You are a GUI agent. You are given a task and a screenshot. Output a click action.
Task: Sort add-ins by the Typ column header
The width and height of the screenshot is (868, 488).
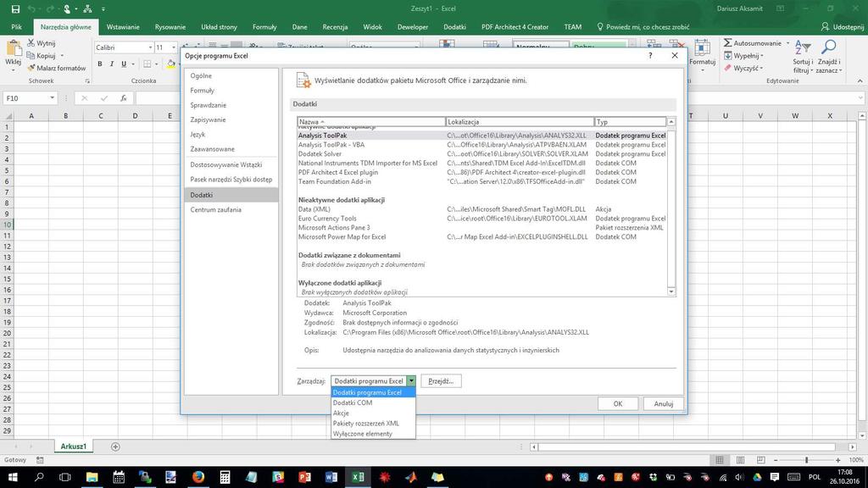click(630, 122)
